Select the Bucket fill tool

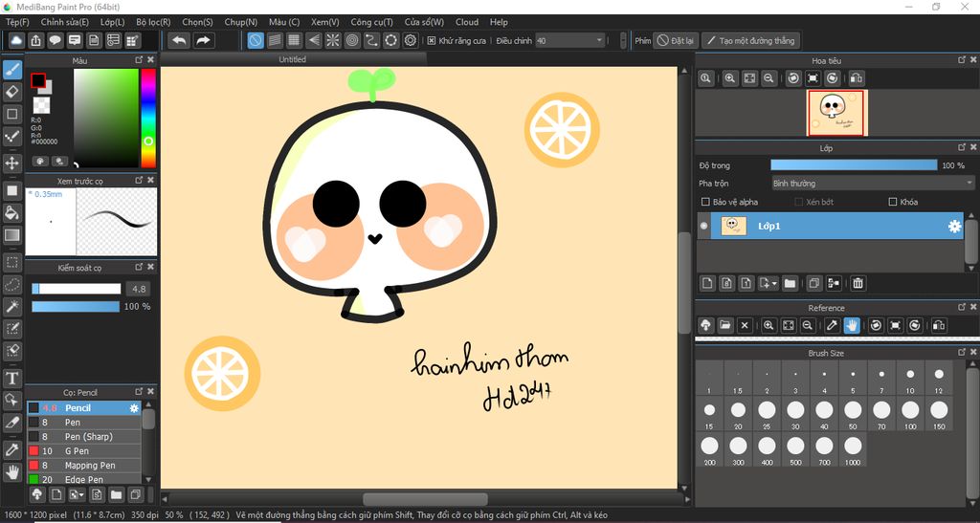point(11,212)
